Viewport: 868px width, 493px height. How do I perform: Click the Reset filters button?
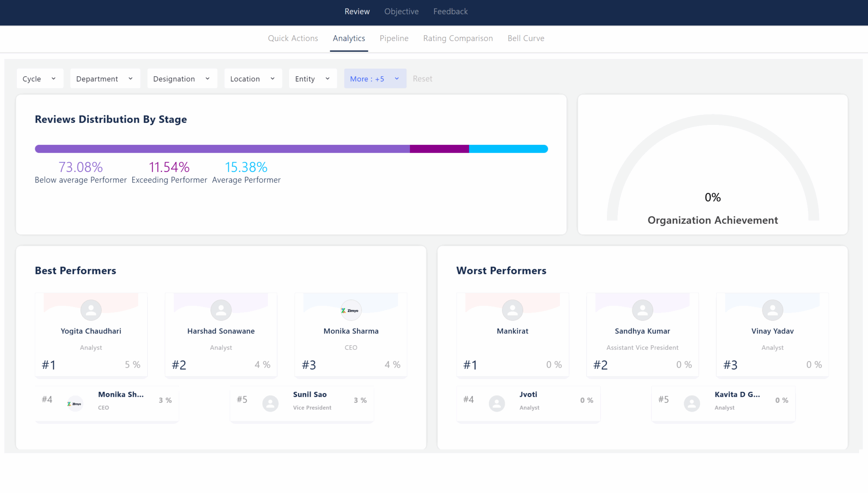422,78
